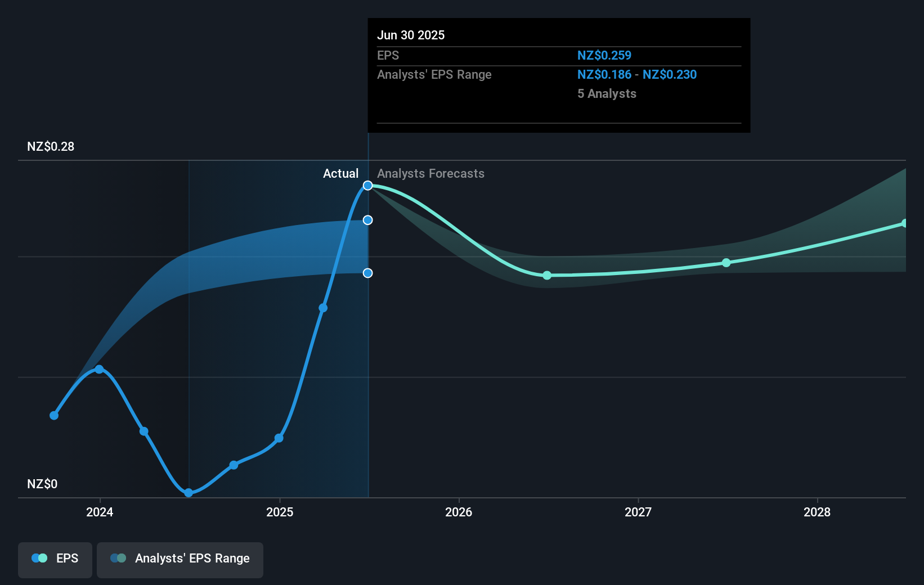The width and height of the screenshot is (924, 585).
Task: Open the NZ$0.259 EPS value link
Action: coord(604,55)
